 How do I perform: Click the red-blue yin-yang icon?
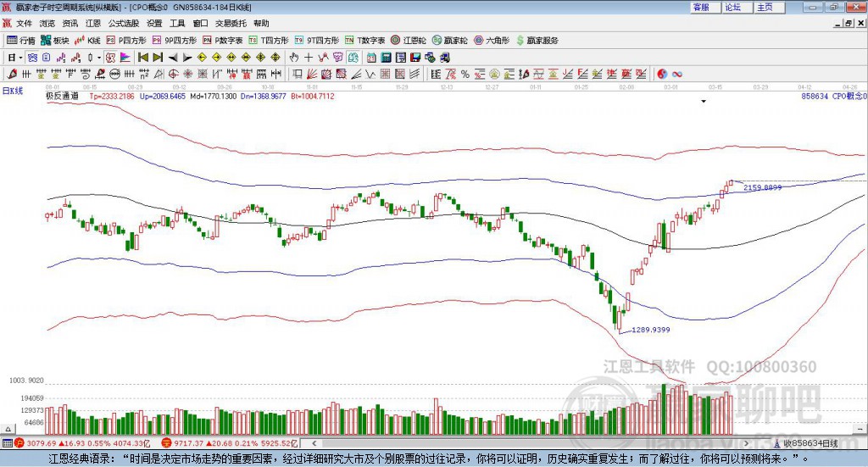(x=662, y=74)
